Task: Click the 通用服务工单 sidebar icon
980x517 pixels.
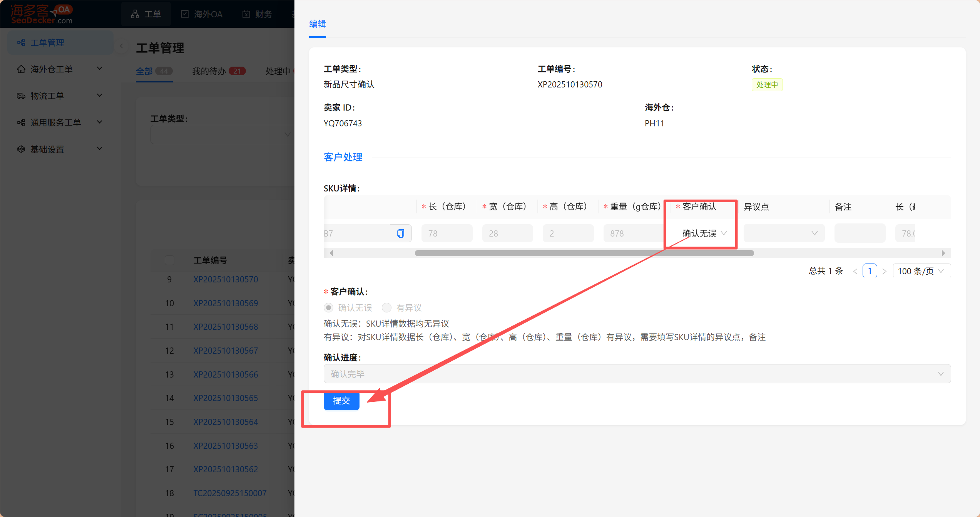Action: [21, 123]
